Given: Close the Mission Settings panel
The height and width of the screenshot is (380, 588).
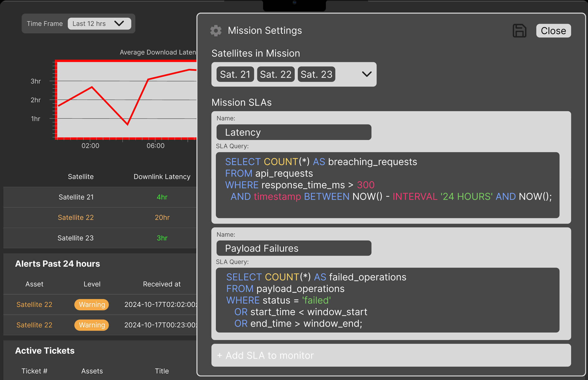Looking at the screenshot, I should (x=553, y=31).
